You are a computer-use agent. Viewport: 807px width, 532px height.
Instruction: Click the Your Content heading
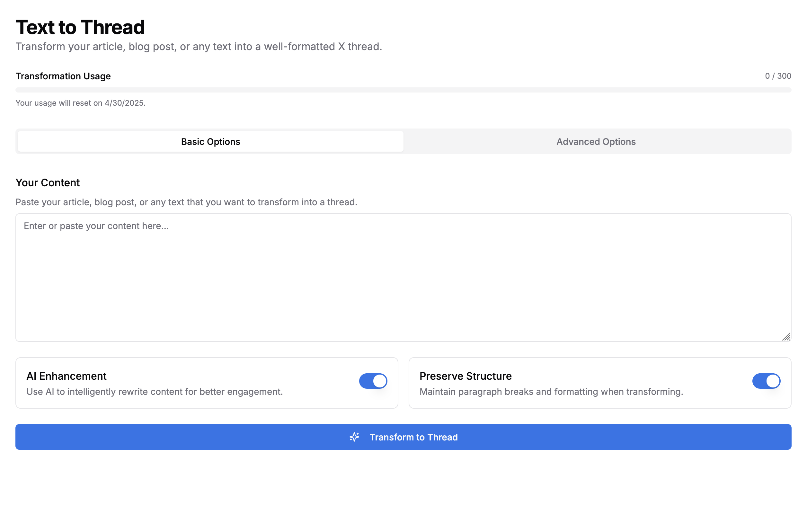pos(48,182)
